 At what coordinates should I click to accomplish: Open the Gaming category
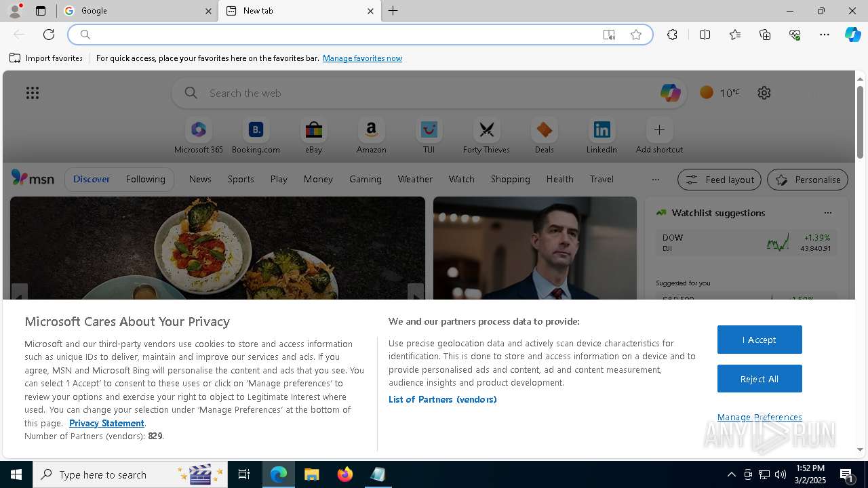point(366,179)
